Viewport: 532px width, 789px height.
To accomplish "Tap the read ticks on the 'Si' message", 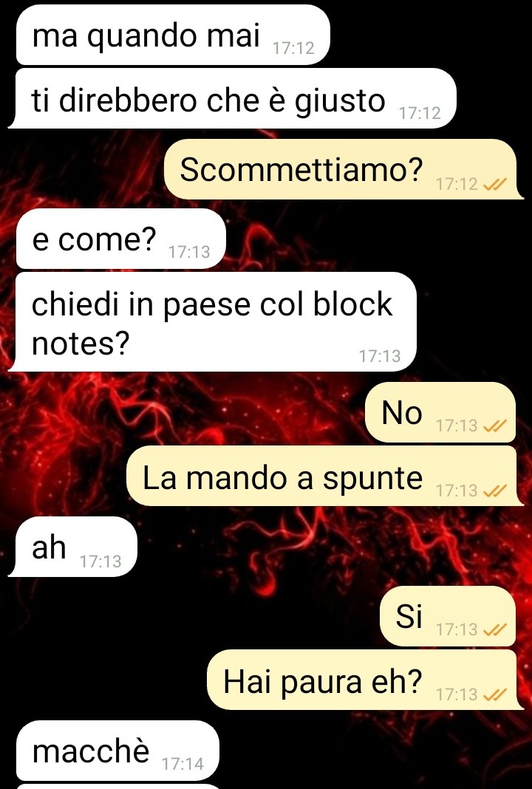I will 494,629.
